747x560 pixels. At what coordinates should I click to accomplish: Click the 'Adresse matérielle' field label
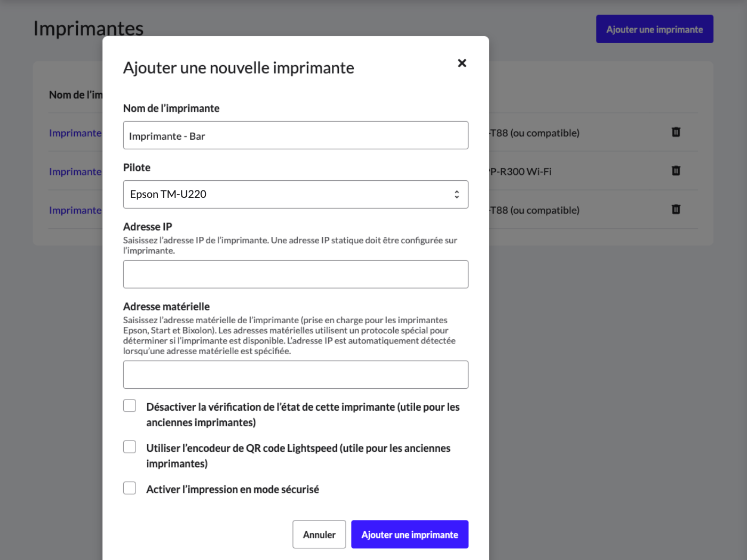166,307
